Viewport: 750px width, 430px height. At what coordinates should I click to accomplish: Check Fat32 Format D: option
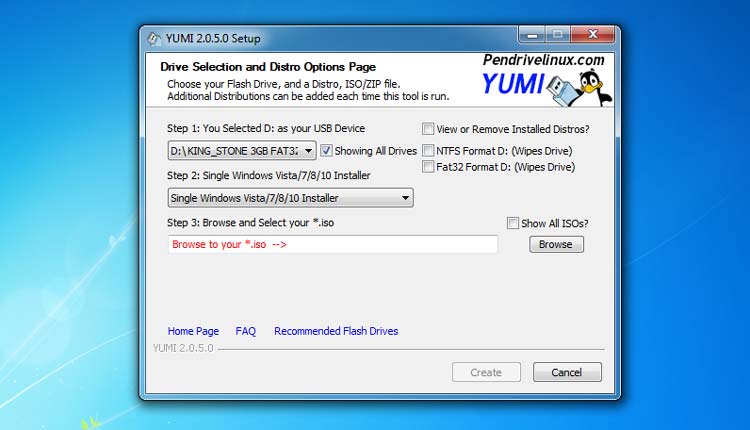tap(428, 166)
